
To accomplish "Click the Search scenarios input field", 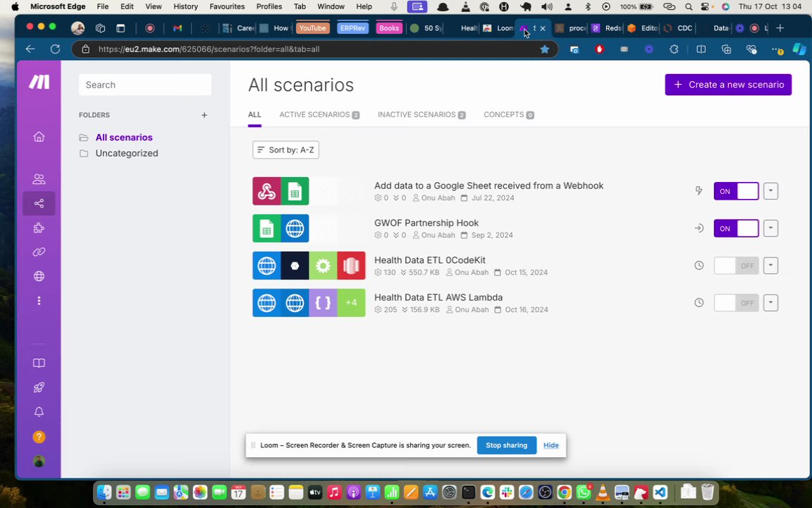I will click(x=145, y=85).
